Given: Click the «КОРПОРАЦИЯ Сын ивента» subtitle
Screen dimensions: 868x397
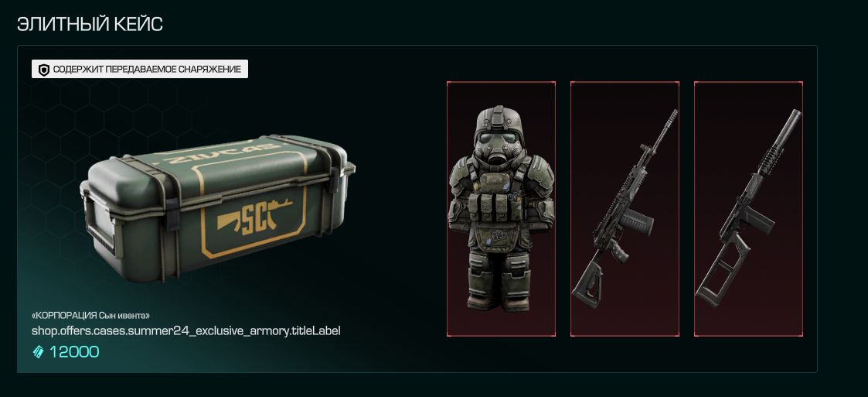Looking at the screenshot, I should 91,316.
